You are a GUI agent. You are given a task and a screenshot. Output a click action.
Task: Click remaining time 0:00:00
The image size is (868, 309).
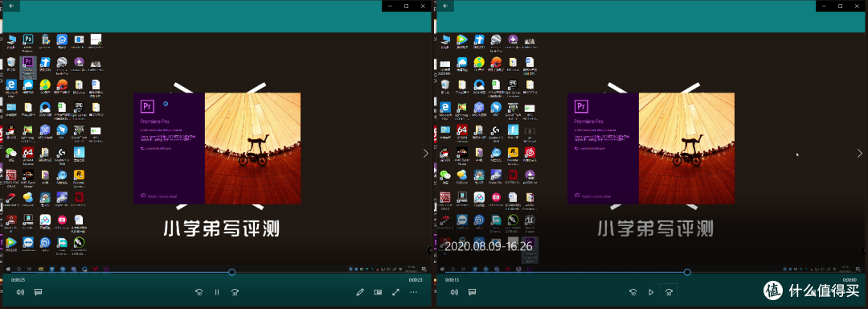(850, 280)
